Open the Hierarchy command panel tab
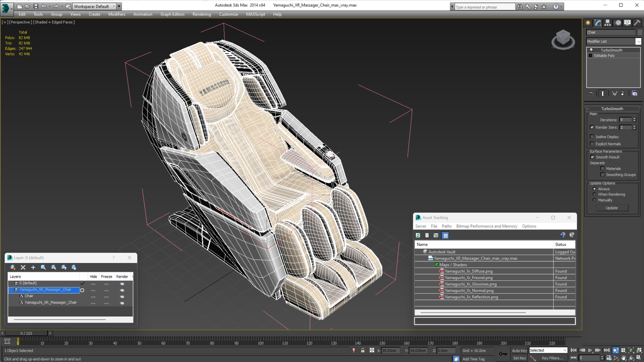This screenshot has width=644, height=362. click(607, 23)
